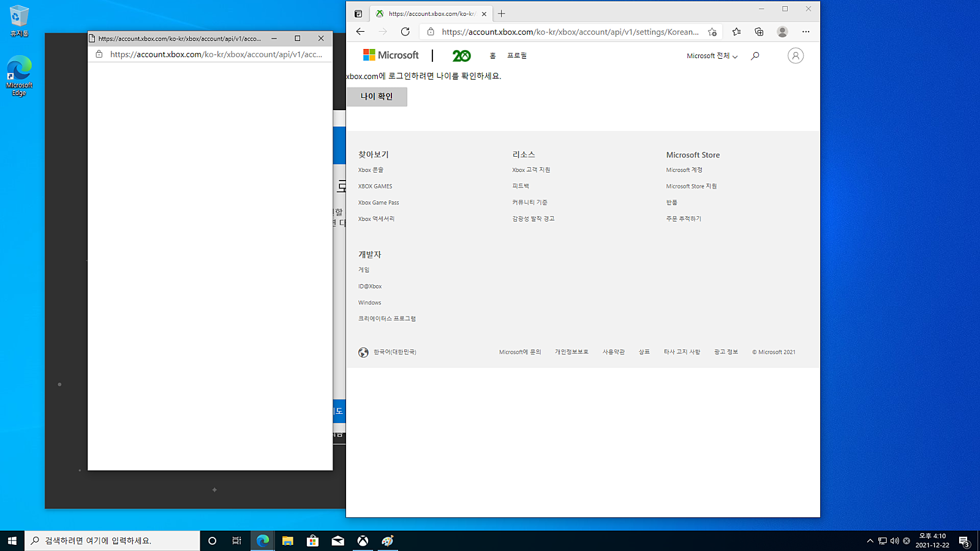
Task: Open the 사용약관 footer link
Action: coord(613,352)
